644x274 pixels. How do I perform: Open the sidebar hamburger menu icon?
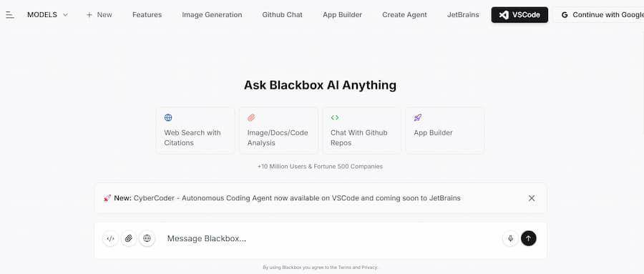[x=10, y=15]
